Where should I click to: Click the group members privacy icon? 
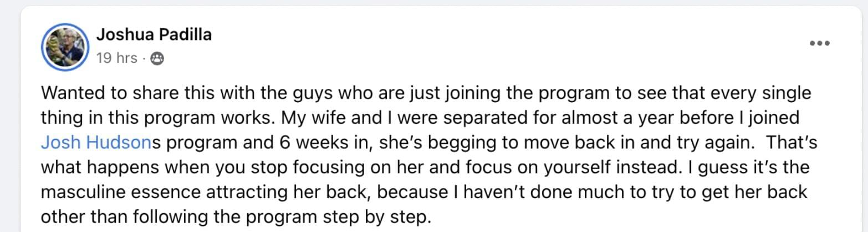tap(157, 58)
